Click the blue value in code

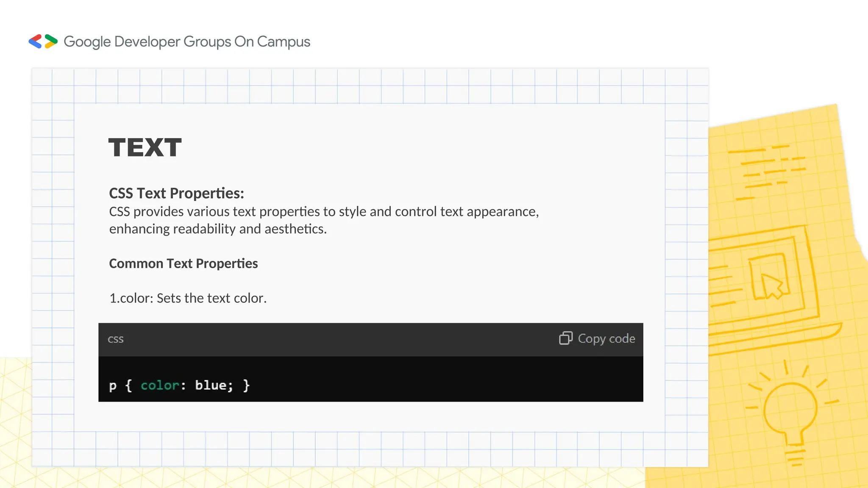click(x=211, y=385)
